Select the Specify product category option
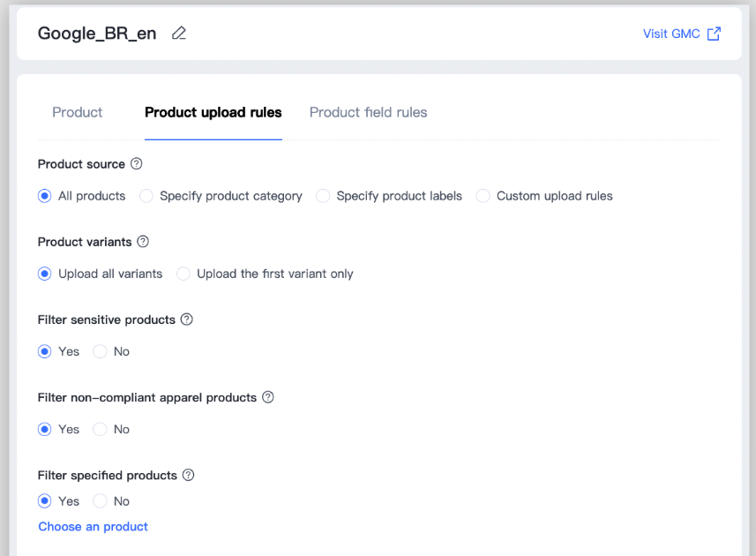Screen dimensions: 756x556 [x=146, y=196]
